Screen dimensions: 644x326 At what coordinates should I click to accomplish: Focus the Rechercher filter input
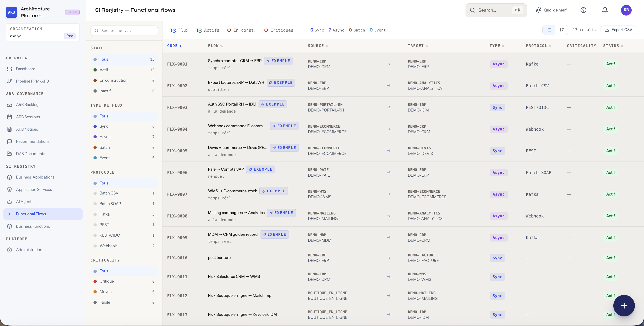(124, 31)
